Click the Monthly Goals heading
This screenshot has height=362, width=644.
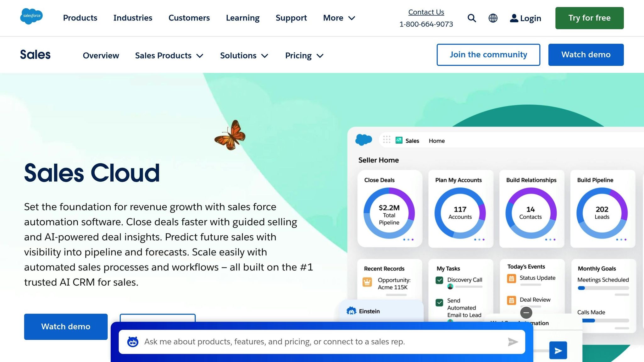pos(597,269)
